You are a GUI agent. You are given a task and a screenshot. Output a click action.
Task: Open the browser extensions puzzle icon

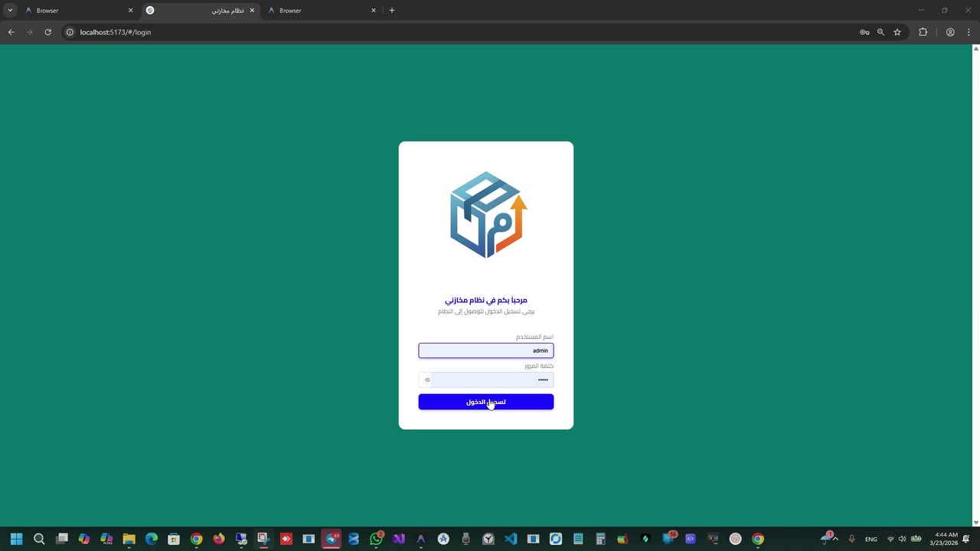tap(923, 32)
